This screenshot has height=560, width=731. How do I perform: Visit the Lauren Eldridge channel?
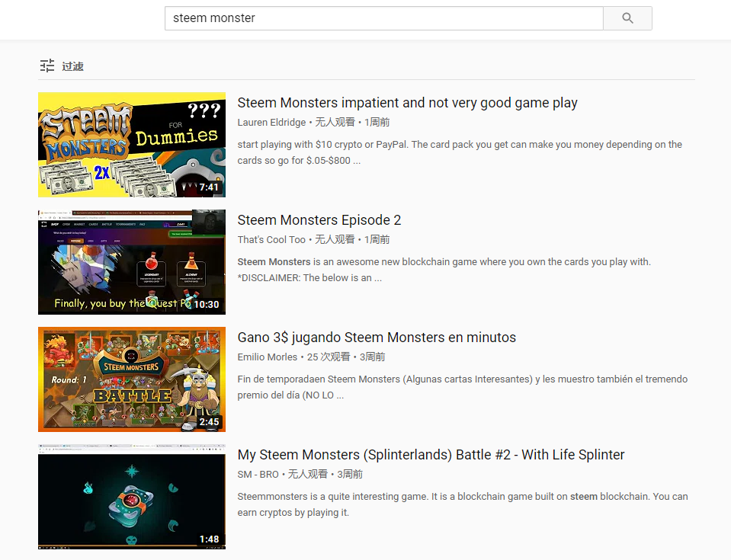271,122
